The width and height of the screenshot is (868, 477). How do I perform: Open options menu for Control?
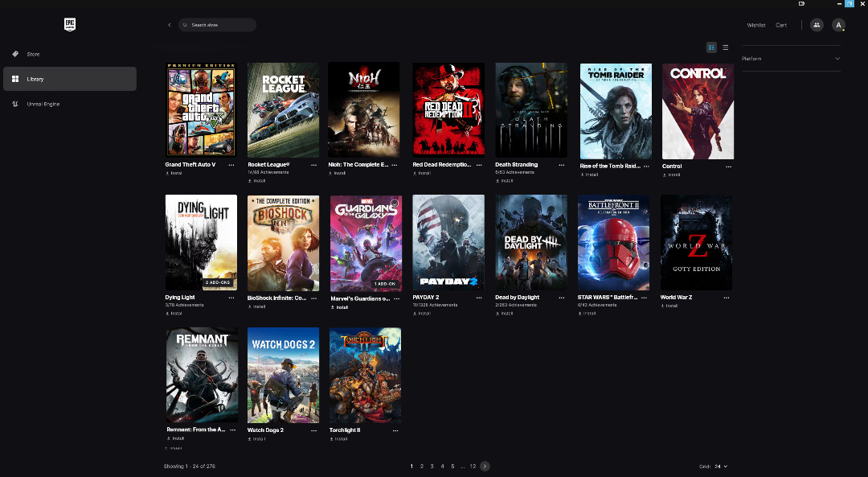728,167
